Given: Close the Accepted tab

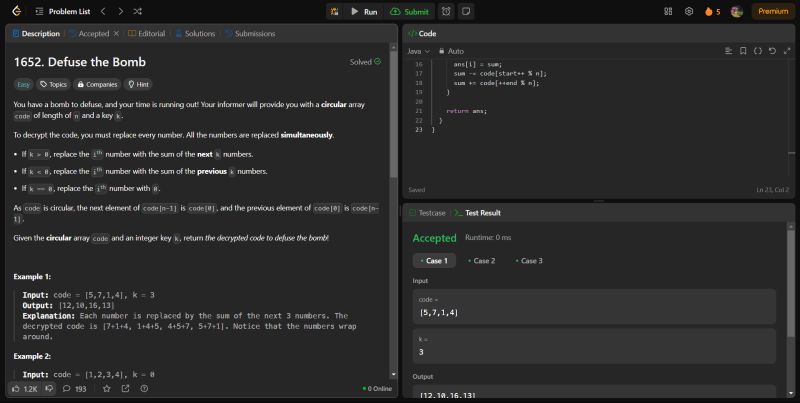Looking at the screenshot, I should 116,34.
